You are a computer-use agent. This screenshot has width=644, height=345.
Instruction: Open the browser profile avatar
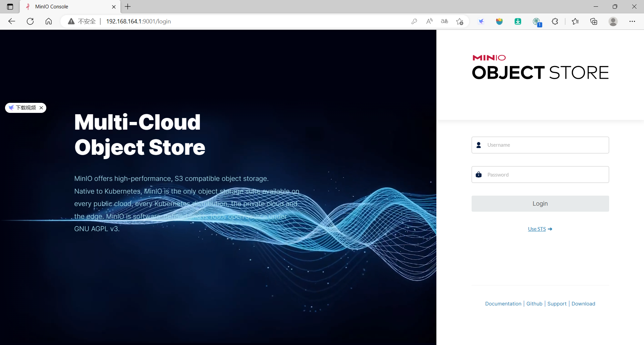[x=613, y=21]
